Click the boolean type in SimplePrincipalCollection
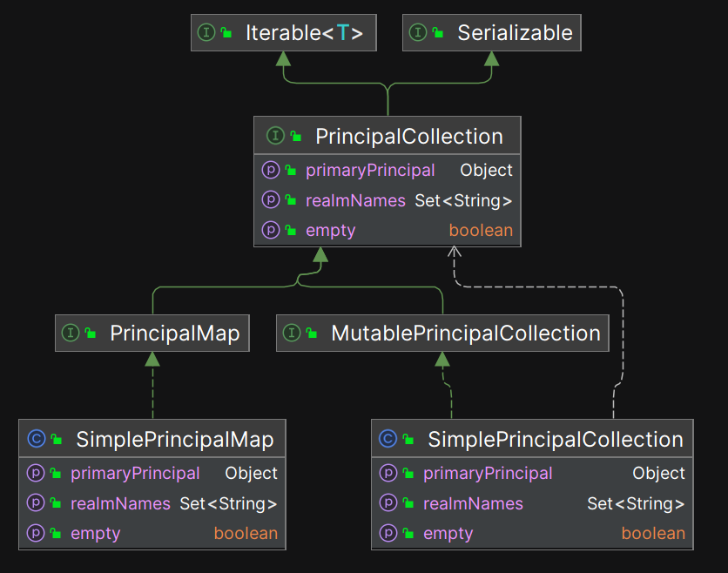This screenshot has width=728, height=573. [653, 533]
